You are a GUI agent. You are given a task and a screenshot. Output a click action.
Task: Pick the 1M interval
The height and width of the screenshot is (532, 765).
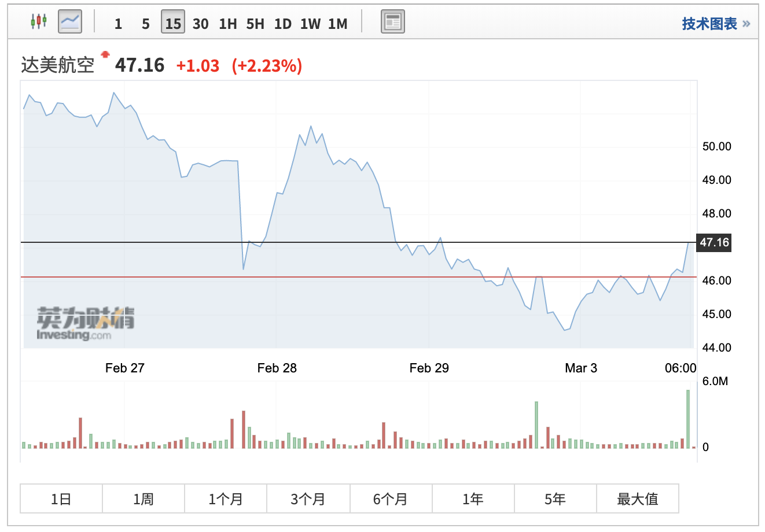338,24
